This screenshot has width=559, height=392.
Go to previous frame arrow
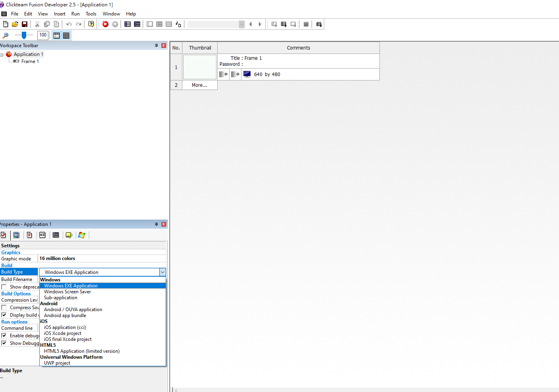[251, 24]
